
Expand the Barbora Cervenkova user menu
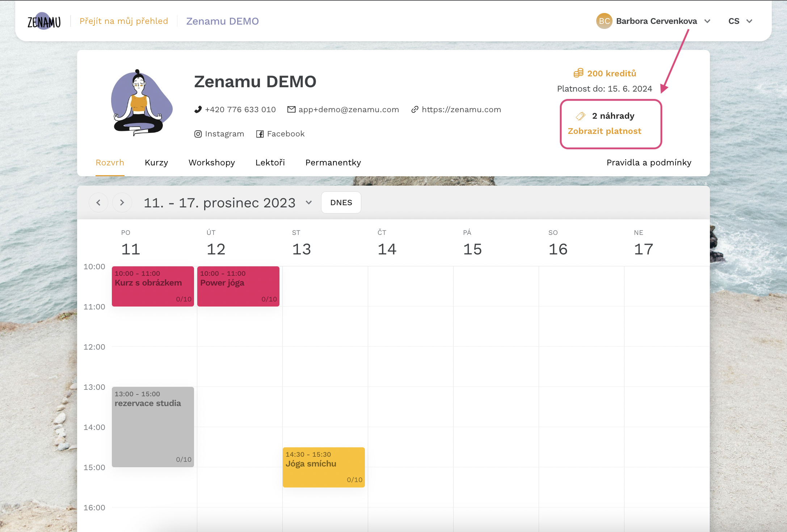(x=707, y=21)
